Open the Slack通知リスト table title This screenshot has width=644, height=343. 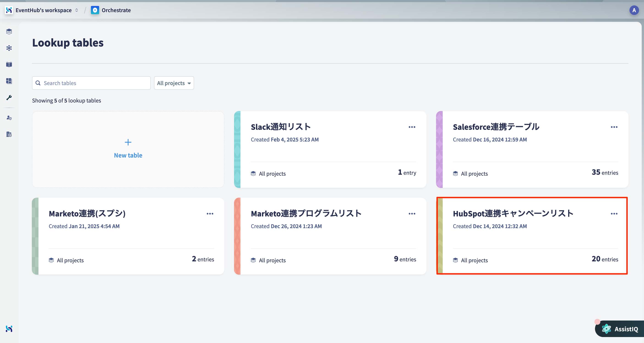[x=281, y=127]
